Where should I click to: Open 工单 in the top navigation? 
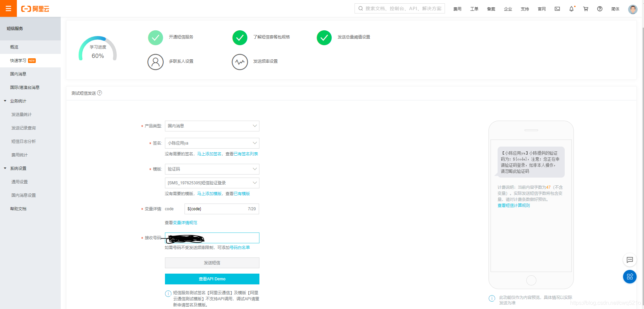coord(474,9)
